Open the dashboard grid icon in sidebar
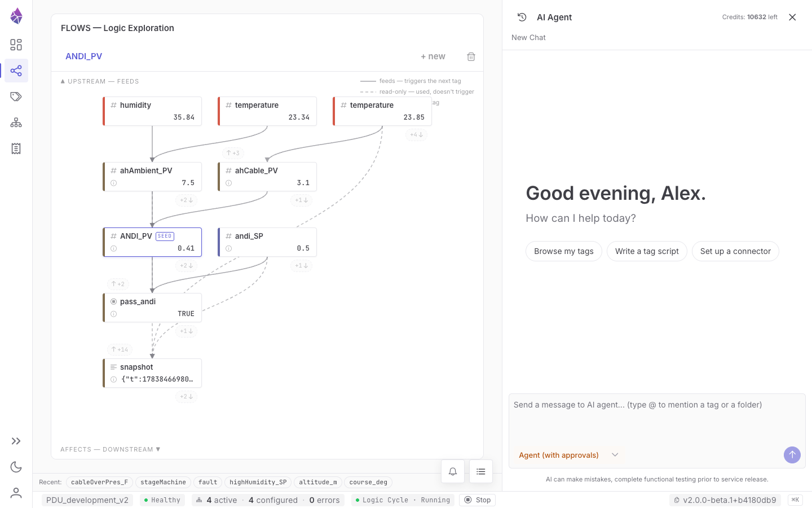The height and width of the screenshot is (508, 812). (x=16, y=45)
